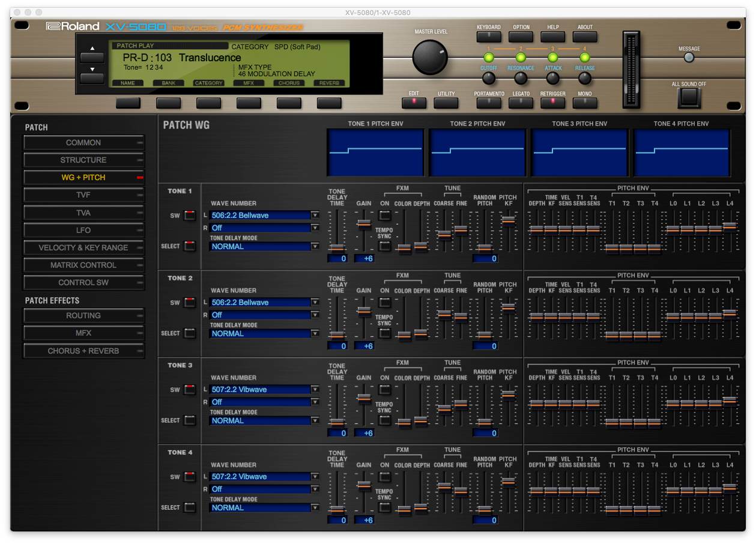Toggle tone 2 green LED indicator
This screenshot has width=756, height=544.
[x=521, y=58]
